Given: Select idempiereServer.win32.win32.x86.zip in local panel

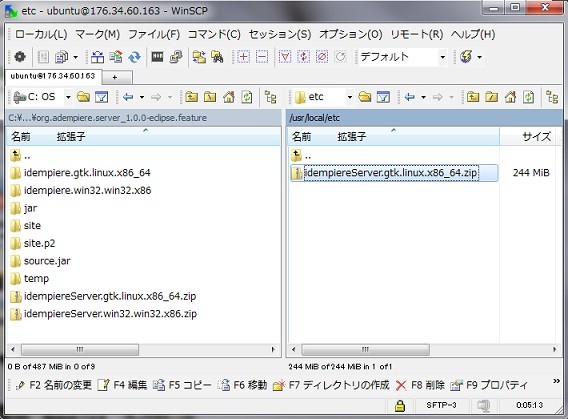Looking at the screenshot, I should click(x=110, y=314).
